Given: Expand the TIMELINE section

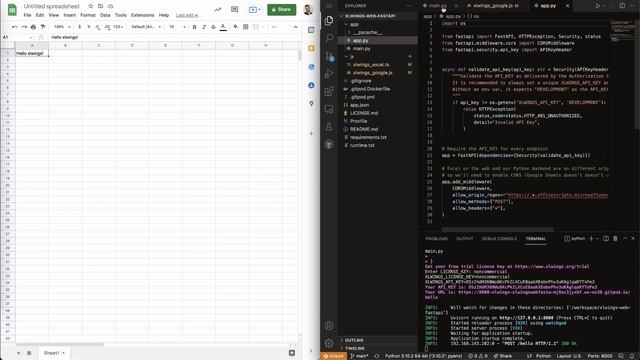Looking at the screenshot, I should coord(355,348).
